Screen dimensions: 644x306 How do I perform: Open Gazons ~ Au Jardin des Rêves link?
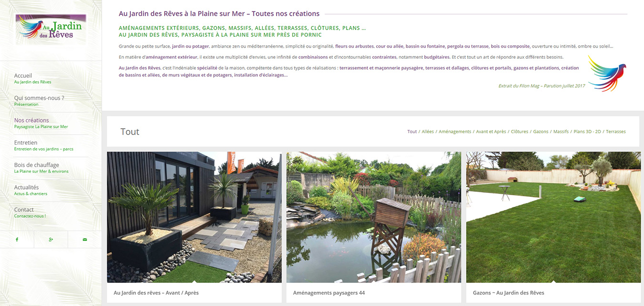(508, 293)
